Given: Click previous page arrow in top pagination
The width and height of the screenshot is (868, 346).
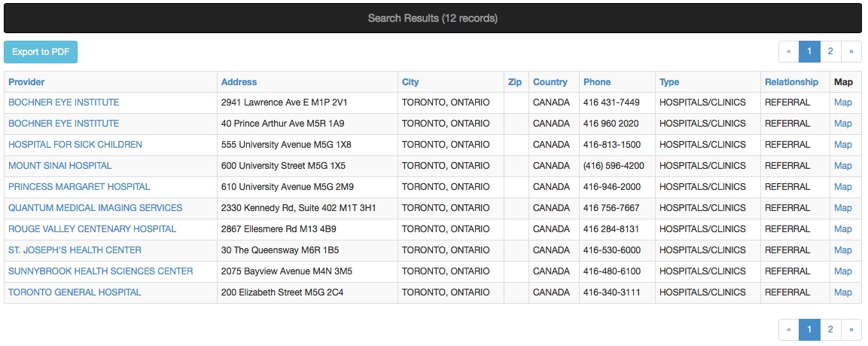Looking at the screenshot, I should pyautogui.click(x=789, y=51).
